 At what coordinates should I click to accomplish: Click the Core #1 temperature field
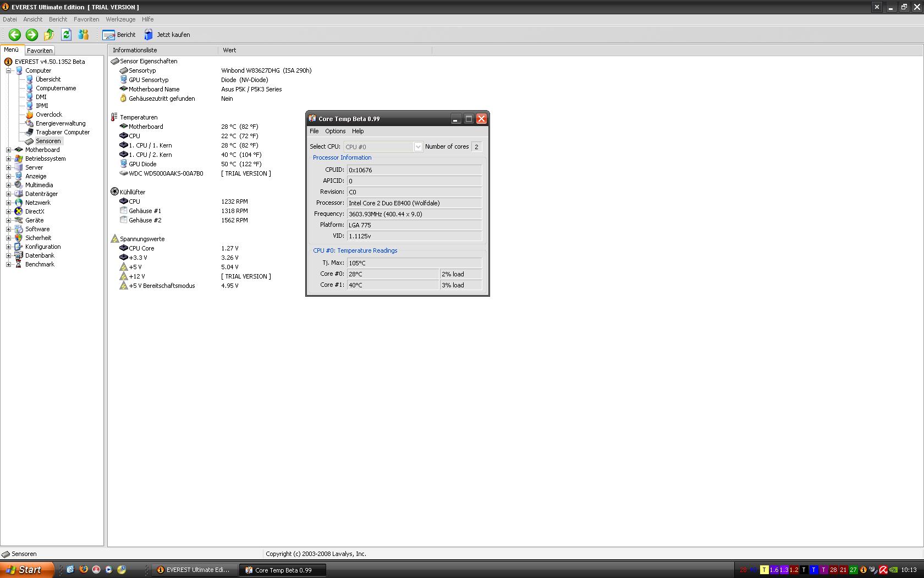point(393,285)
